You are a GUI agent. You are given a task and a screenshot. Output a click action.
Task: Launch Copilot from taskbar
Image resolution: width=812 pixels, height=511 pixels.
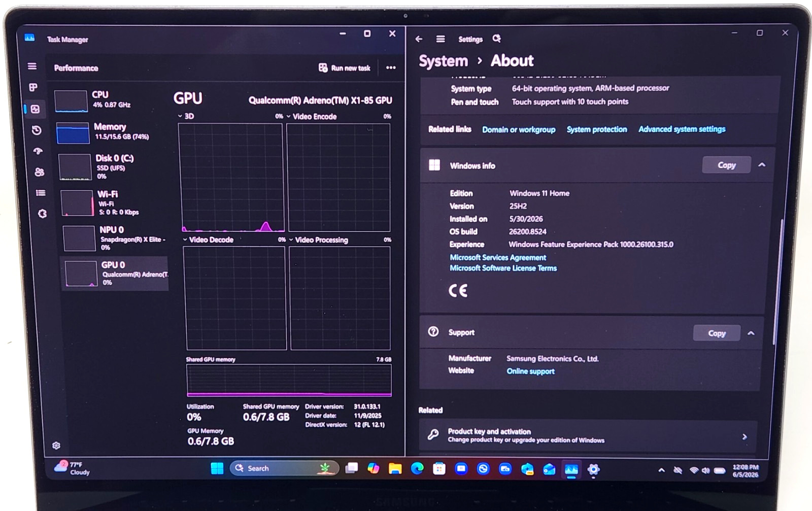click(373, 468)
